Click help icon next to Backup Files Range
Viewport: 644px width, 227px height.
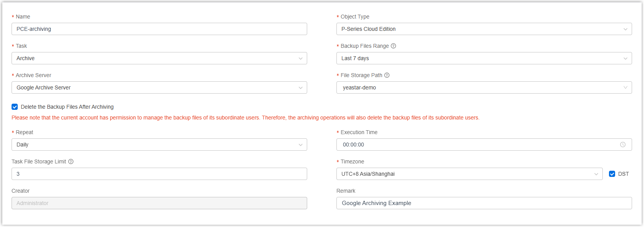[x=393, y=46]
